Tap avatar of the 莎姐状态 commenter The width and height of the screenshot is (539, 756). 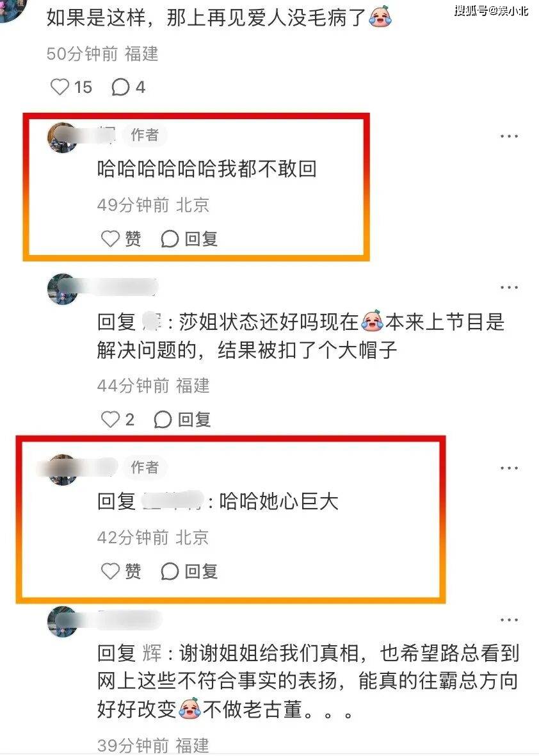click(63, 289)
